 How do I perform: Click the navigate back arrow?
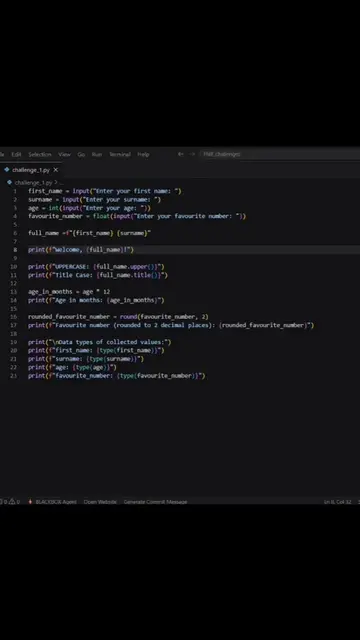pyautogui.click(x=181, y=154)
